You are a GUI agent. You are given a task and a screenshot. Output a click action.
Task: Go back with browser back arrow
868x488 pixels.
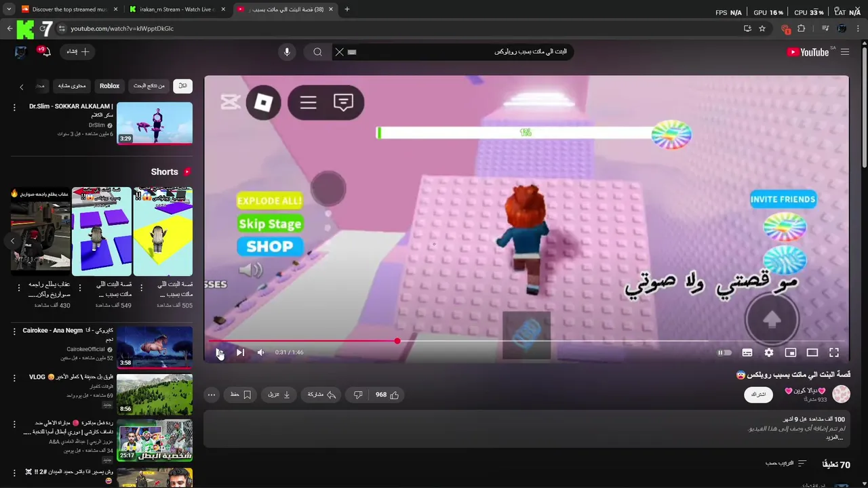(x=9, y=28)
